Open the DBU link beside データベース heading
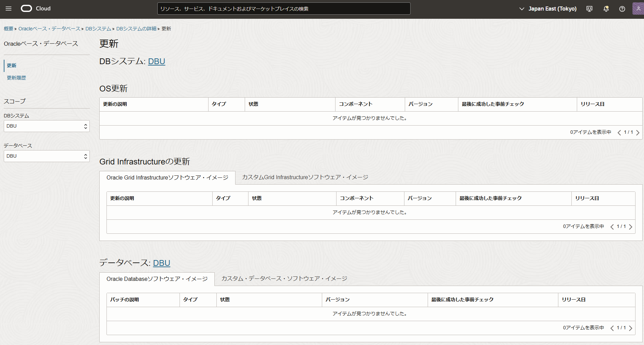 [x=161, y=263]
